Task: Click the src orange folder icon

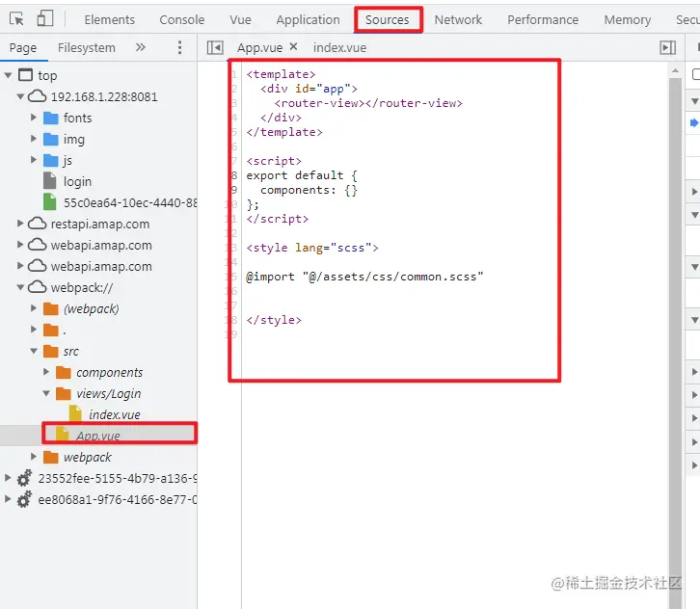Action: [51, 351]
